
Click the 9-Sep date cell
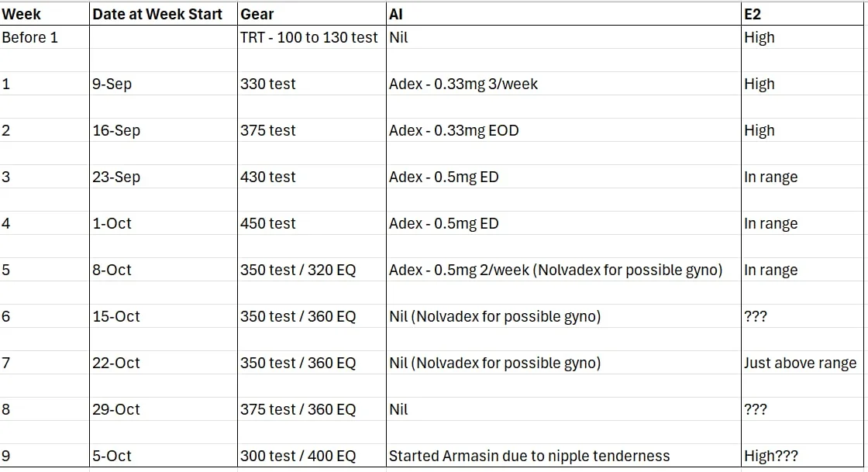pyautogui.click(x=164, y=84)
